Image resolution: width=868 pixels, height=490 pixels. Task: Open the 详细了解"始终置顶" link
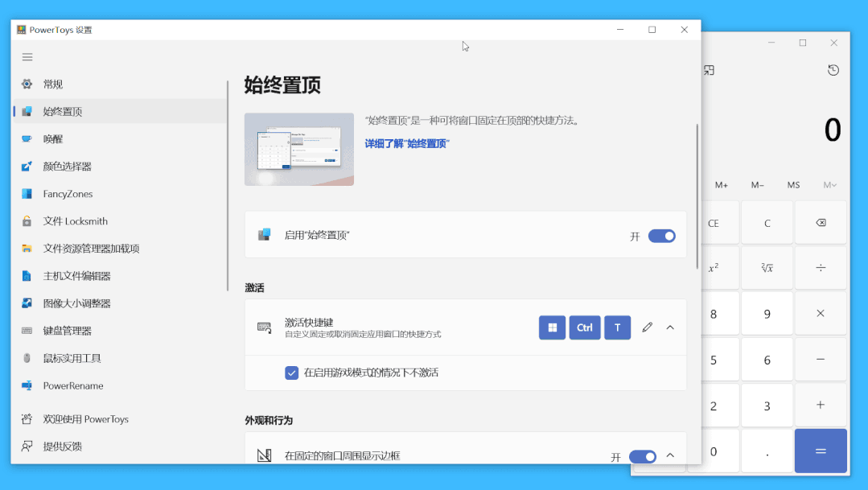click(x=407, y=144)
